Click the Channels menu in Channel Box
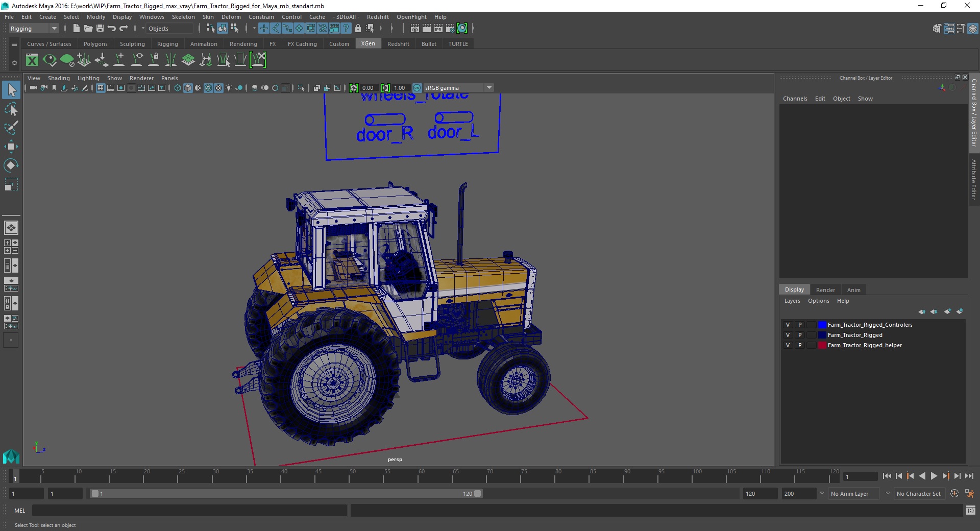The height and width of the screenshot is (531, 980). click(795, 99)
